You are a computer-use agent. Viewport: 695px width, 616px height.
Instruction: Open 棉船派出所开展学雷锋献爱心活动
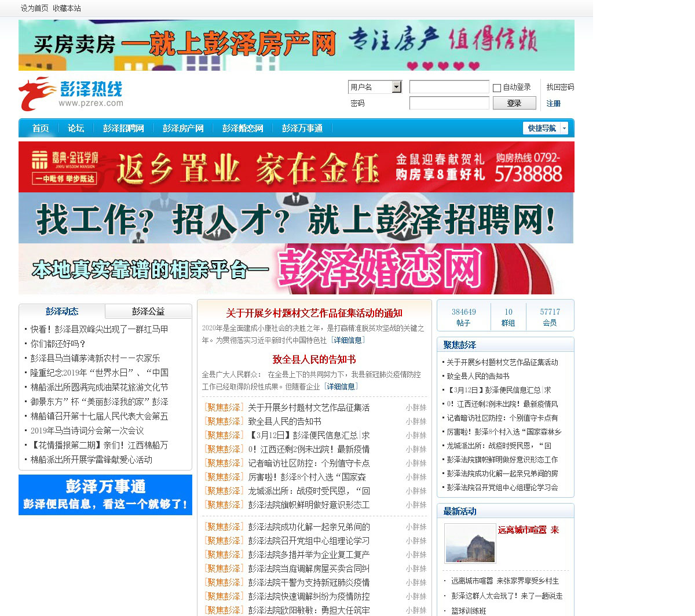coord(92,460)
